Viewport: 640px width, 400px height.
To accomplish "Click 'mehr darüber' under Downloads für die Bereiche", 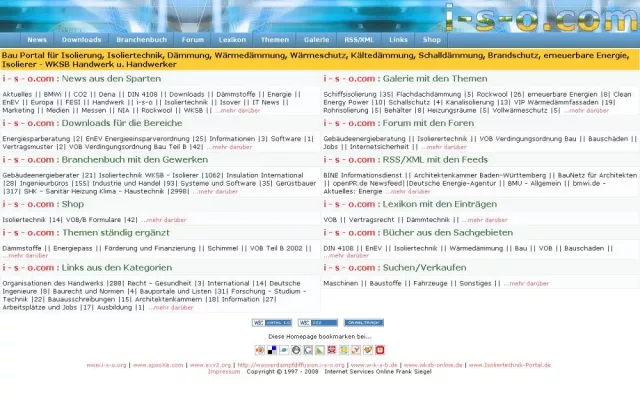I will [229, 147].
